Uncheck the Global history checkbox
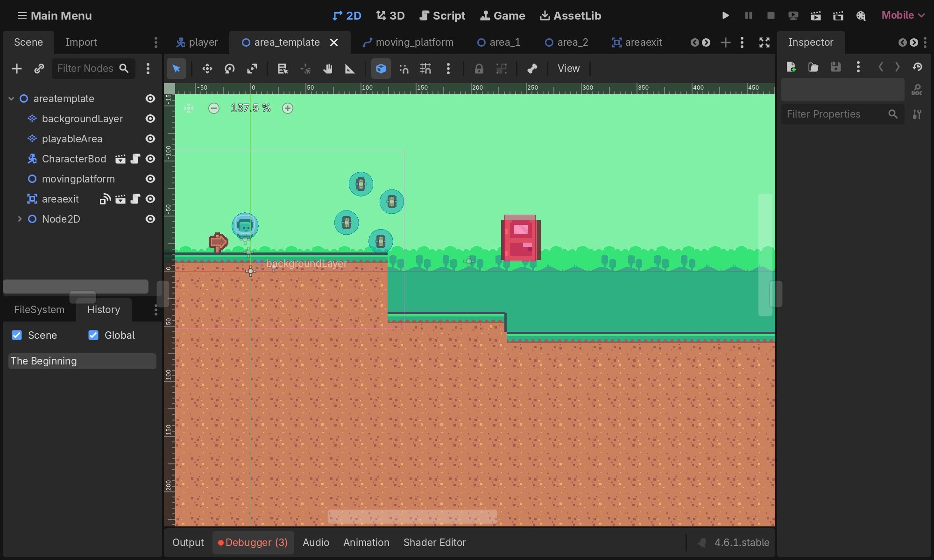Image resolution: width=934 pixels, height=560 pixels. (93, 335)
